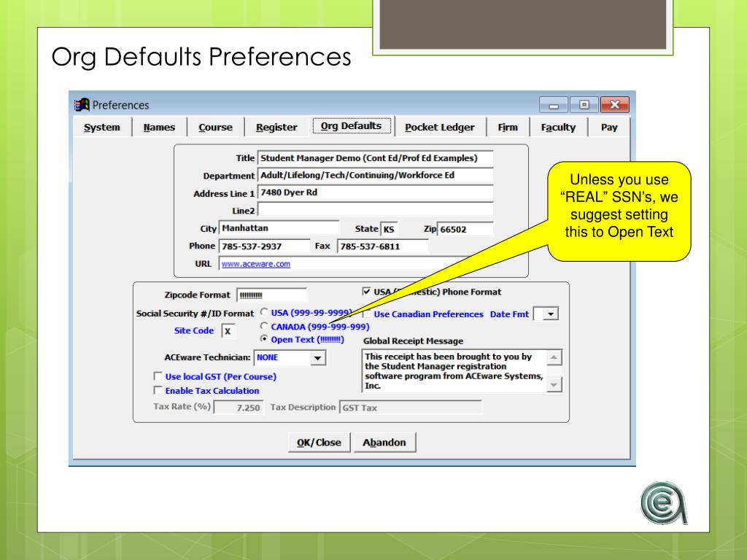This screenshot has width=747, height=560.
Task: Click the Zipcode Format field
Action: pyautogui.click(x=271, y=295)
